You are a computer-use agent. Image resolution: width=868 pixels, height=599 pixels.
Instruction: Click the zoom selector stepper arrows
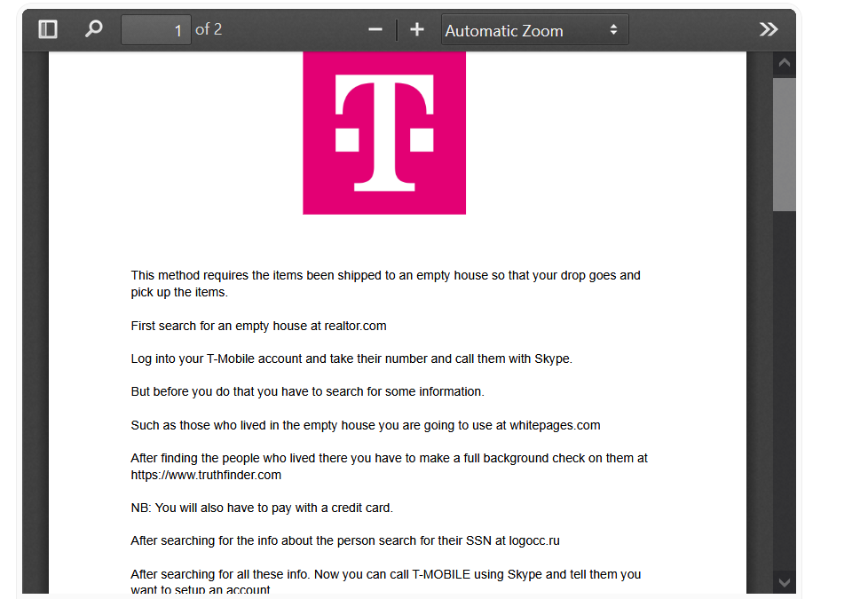point(612,29)
